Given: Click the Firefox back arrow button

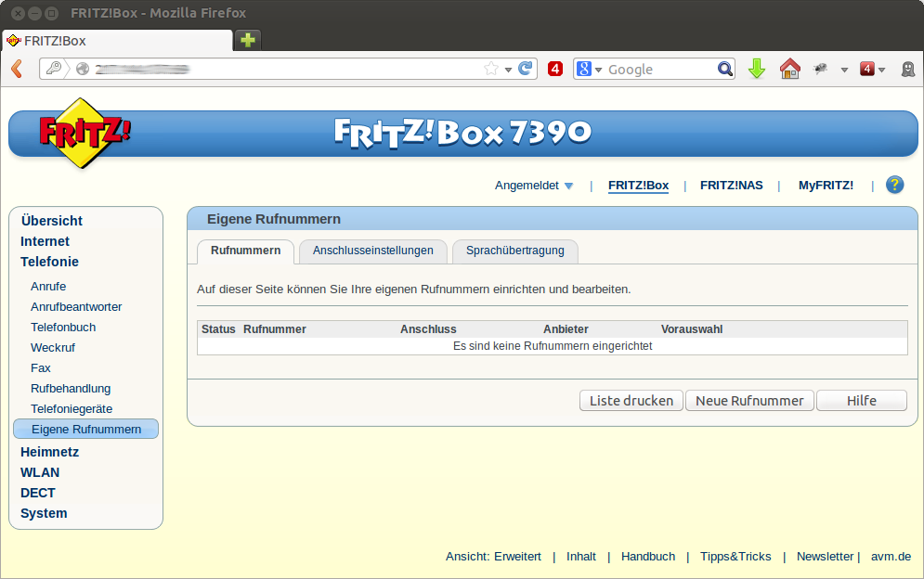Looking at the screenshot, I should 17,69.
